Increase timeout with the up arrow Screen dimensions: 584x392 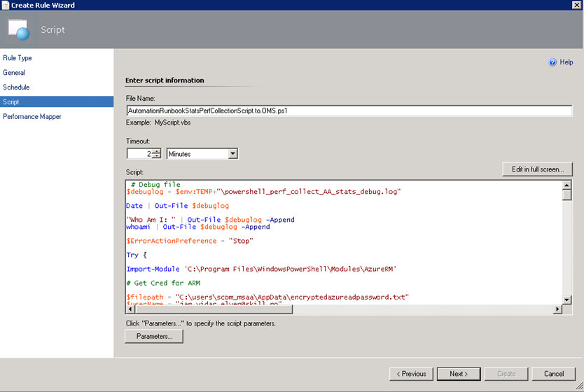click(x=156, y=151)
